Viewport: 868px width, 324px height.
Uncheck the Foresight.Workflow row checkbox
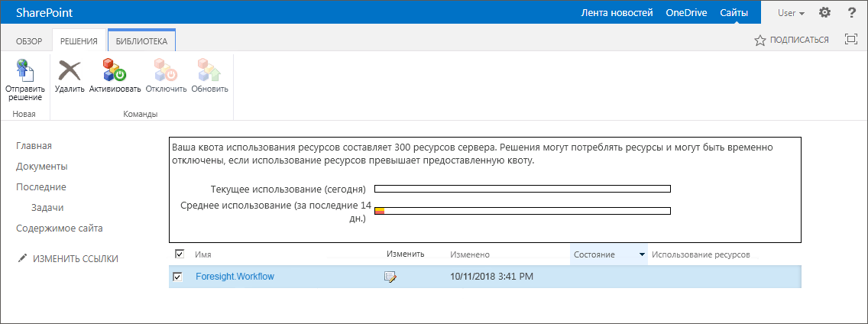(x=178, y=277)
